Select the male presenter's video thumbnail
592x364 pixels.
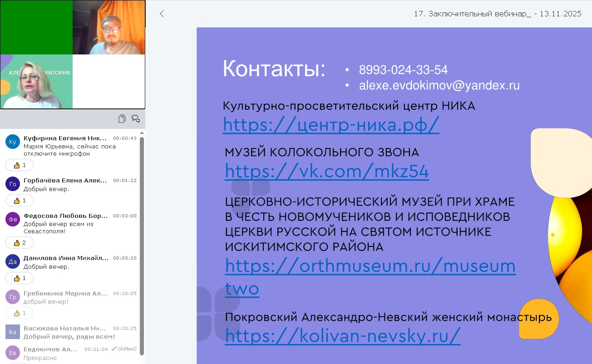(x=109, y=27)
